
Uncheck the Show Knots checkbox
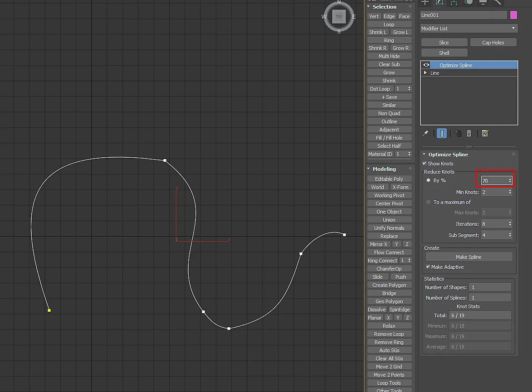pyautogui.click(x=425, y=164)
